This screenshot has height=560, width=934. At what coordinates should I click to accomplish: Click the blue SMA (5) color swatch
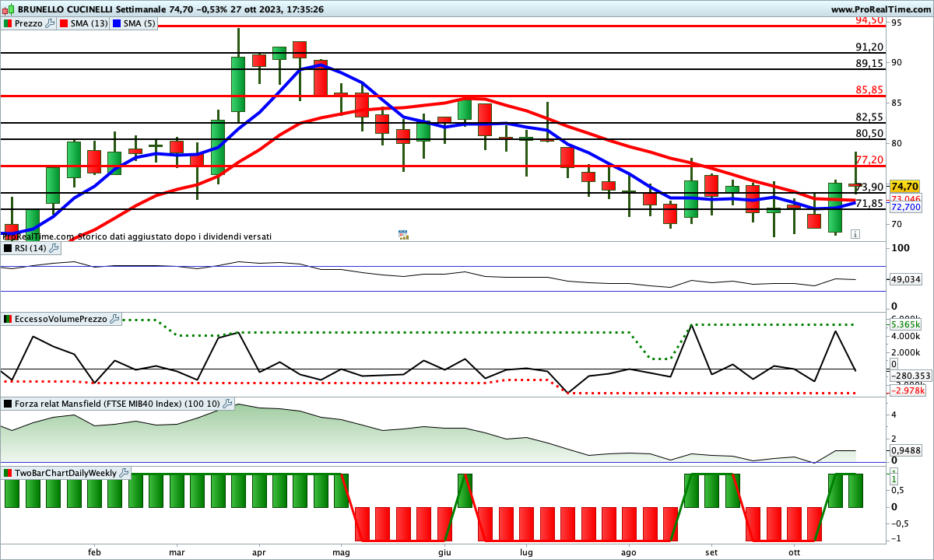[x=118, y=23]
